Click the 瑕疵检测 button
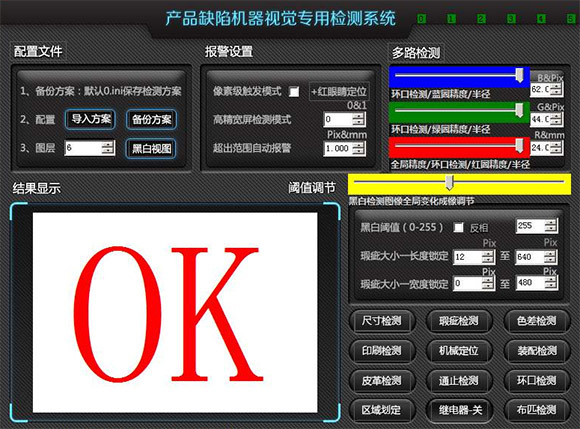This screenshot has height=429, width=580. click(x=459, y=320)
